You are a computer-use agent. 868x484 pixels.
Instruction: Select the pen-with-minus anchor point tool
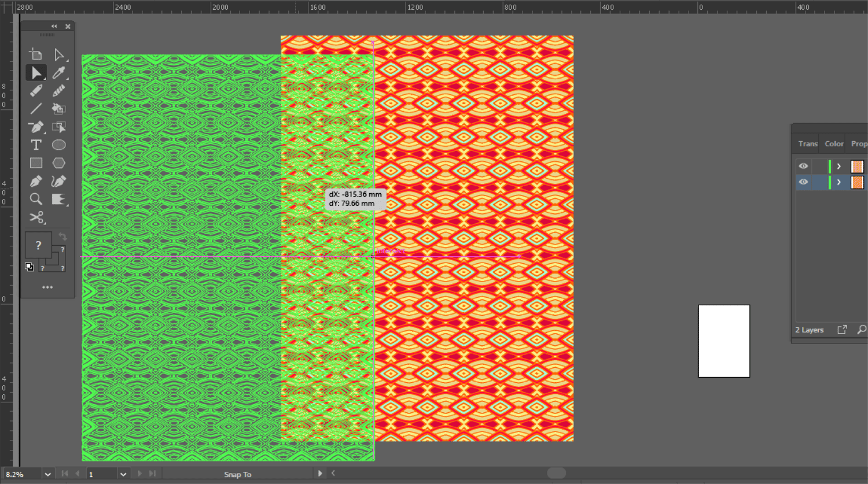[36, 127]
